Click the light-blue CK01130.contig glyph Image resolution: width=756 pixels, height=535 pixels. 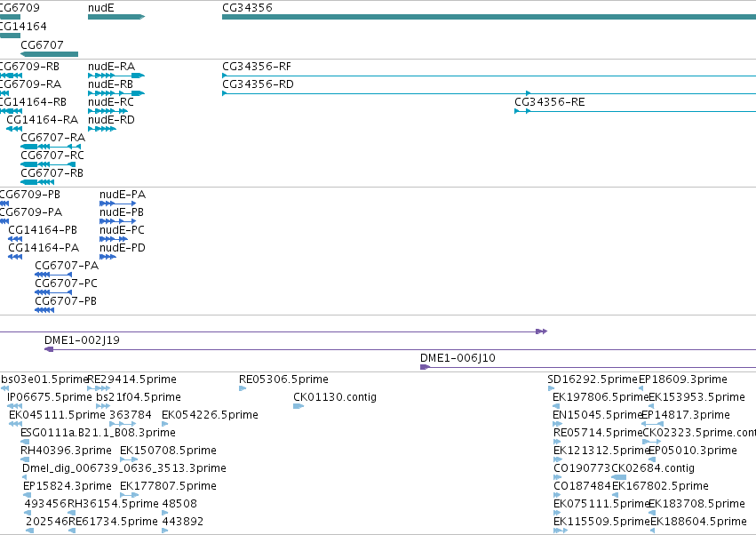tap(298, 406)
